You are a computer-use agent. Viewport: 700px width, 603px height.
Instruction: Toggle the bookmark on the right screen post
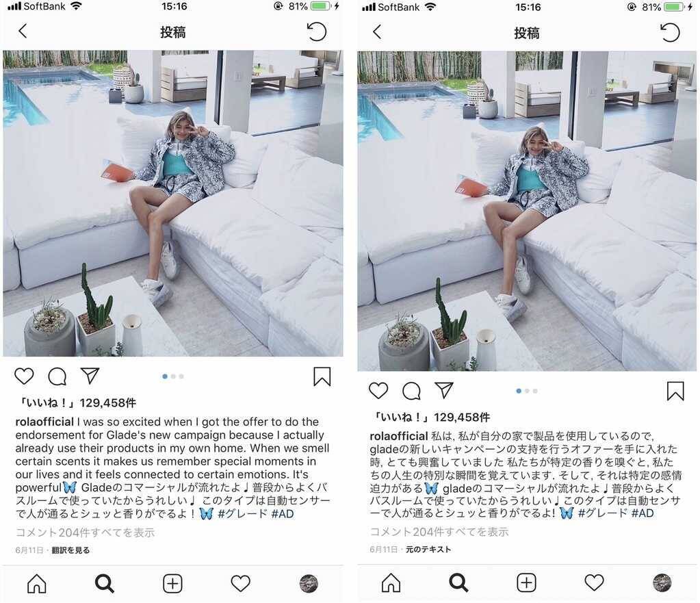[x=675, y=391]
